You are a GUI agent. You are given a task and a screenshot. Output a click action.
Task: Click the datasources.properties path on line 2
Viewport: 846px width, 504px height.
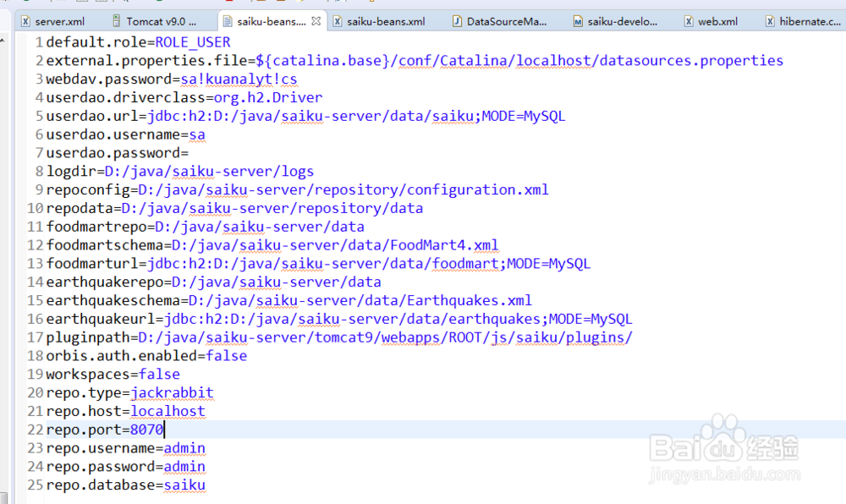[519, 60]
